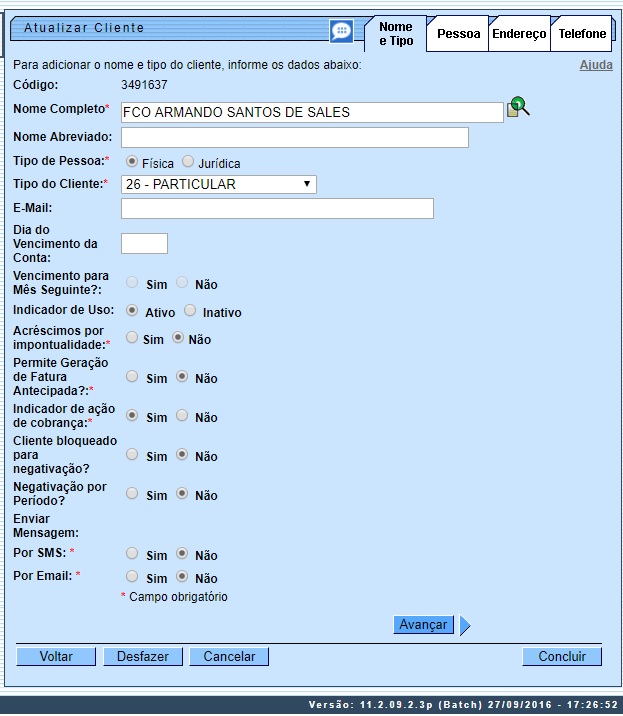Viewport: 623px width, 716px height.
Task: Click the Desfazer button
Action: coord(143,657)
